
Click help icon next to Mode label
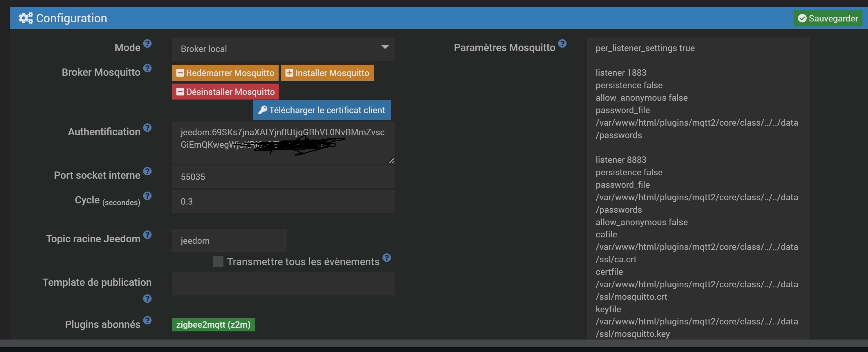[x=147, y=44]
